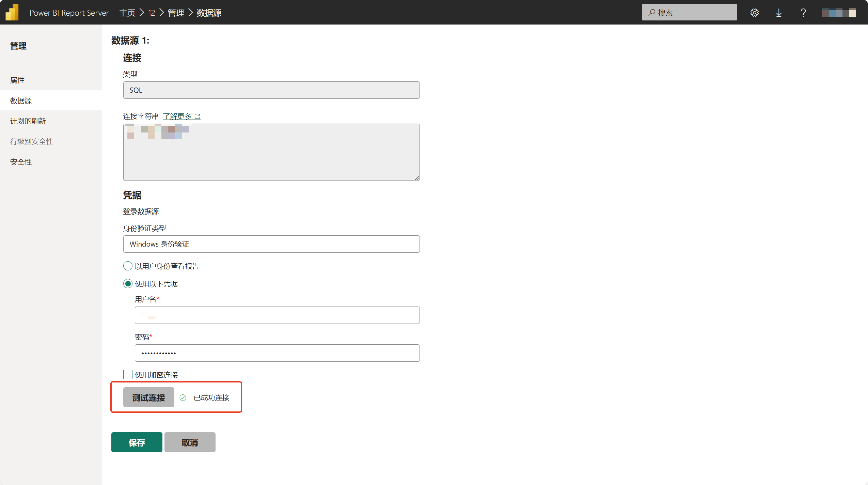The height and width of the screenshot is (485, 868).
Task: Open help via the question mark icon
Action: (x=803, y=12)
